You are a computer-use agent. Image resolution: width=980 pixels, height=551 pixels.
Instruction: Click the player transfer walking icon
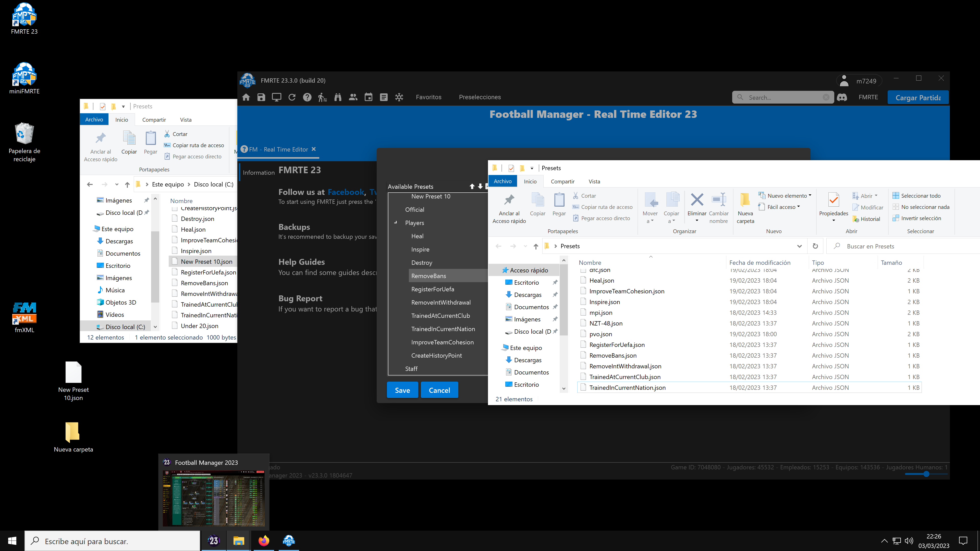pos(322,97)
